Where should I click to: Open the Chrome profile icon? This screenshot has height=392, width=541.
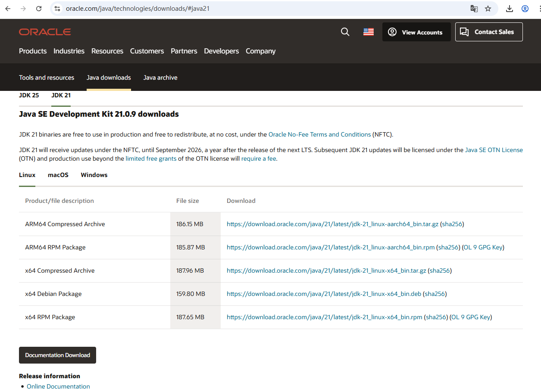tap(525, 9)
